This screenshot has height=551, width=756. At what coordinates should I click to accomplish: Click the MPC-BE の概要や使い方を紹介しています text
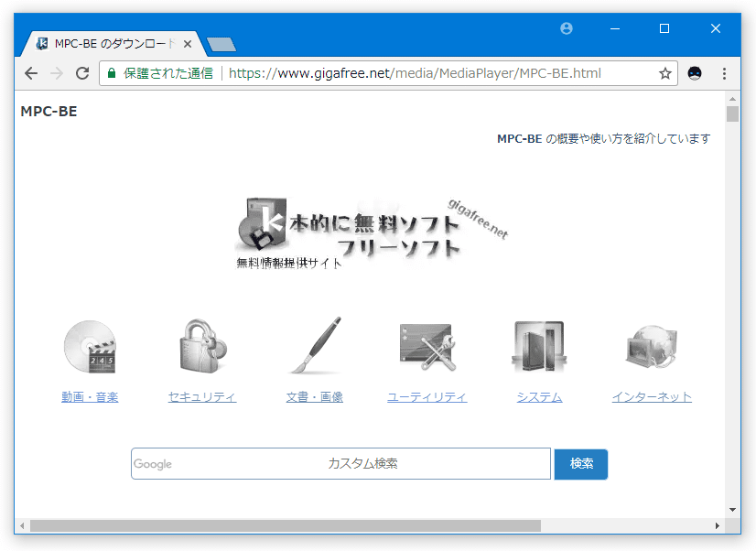(x=604, y=139)
